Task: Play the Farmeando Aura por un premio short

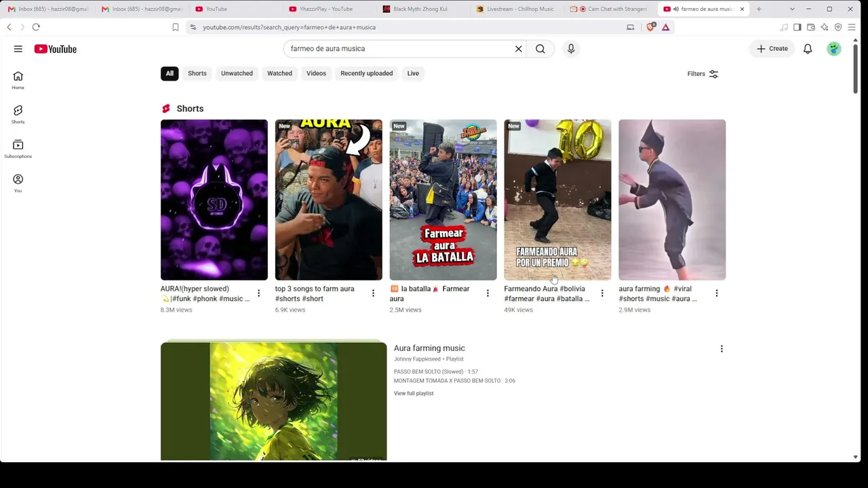Action: pyautogui.click(x=557, y=200)
